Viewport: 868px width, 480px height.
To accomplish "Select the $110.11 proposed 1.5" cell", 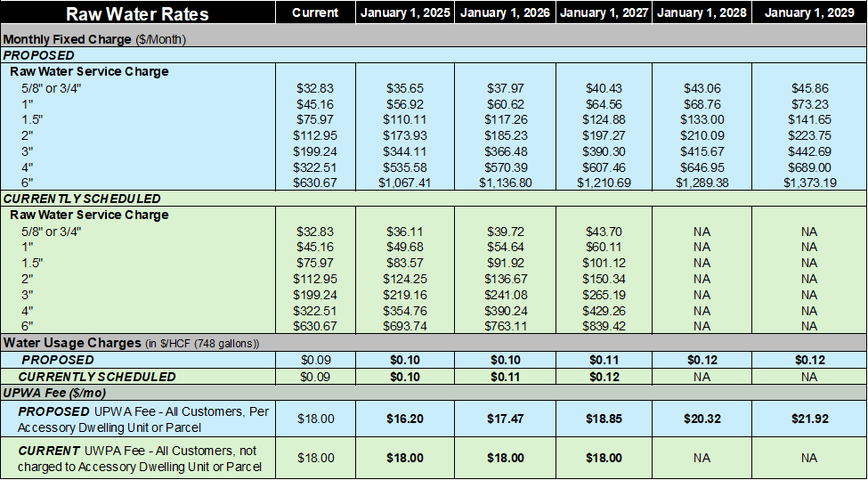I will click(405, 119).
